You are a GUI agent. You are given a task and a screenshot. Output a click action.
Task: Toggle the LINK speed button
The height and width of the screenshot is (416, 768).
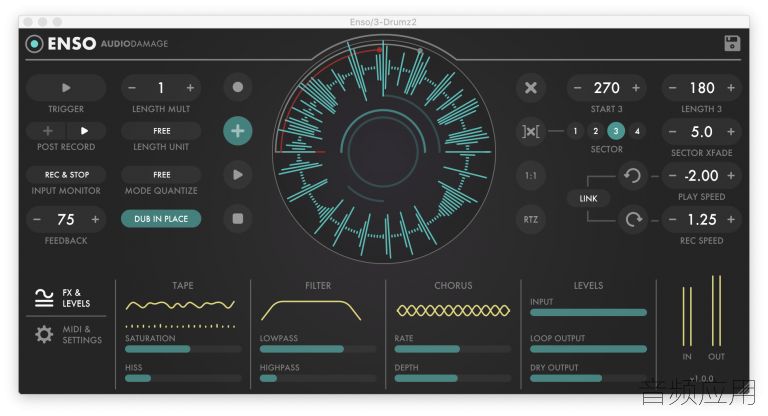coord(588,198)
